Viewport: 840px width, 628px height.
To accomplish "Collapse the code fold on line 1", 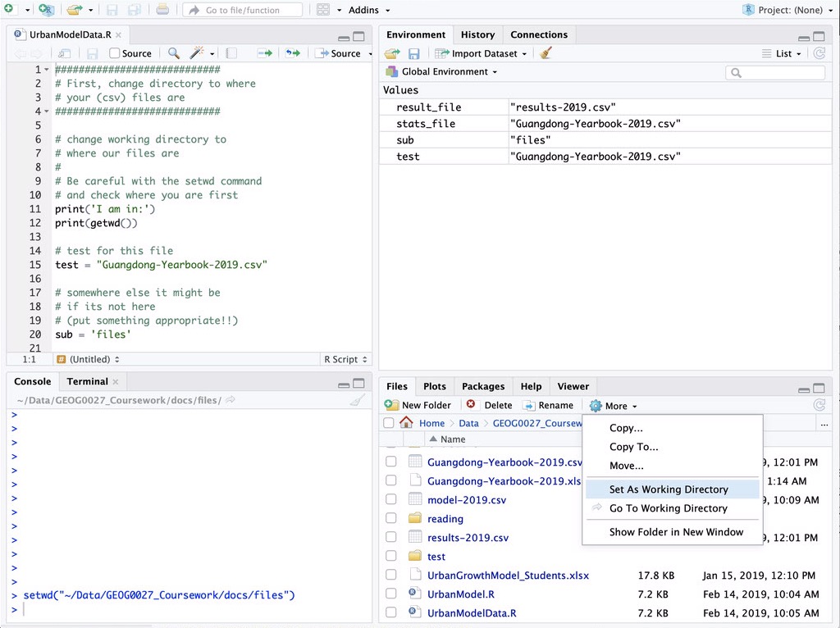I will point(47,70).
